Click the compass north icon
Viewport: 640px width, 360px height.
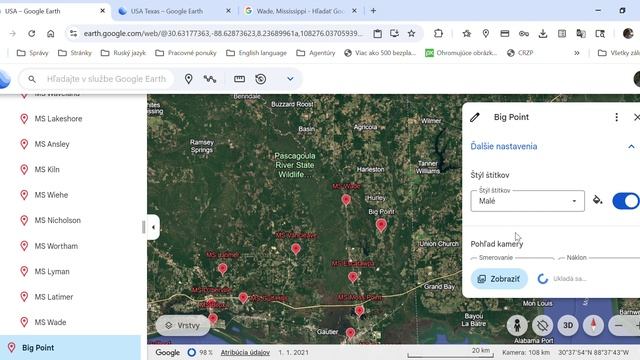[593, 325]
